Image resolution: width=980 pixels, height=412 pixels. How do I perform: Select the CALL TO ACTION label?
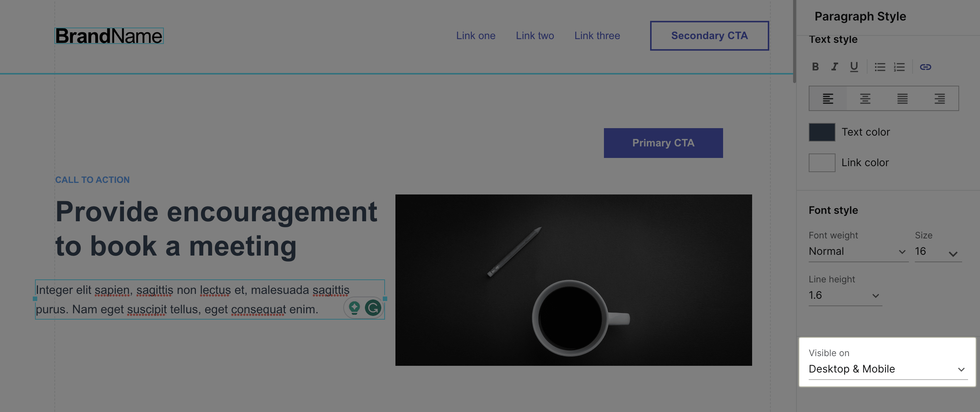(x=92, y=180)
